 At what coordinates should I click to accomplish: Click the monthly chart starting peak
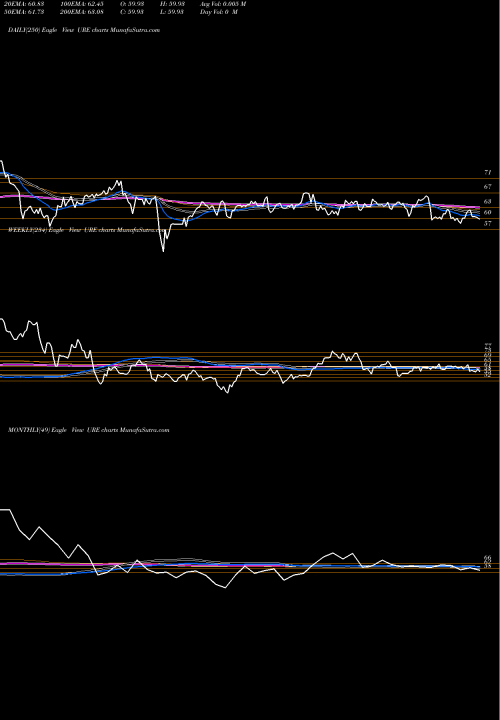click(x=5, y=510)
